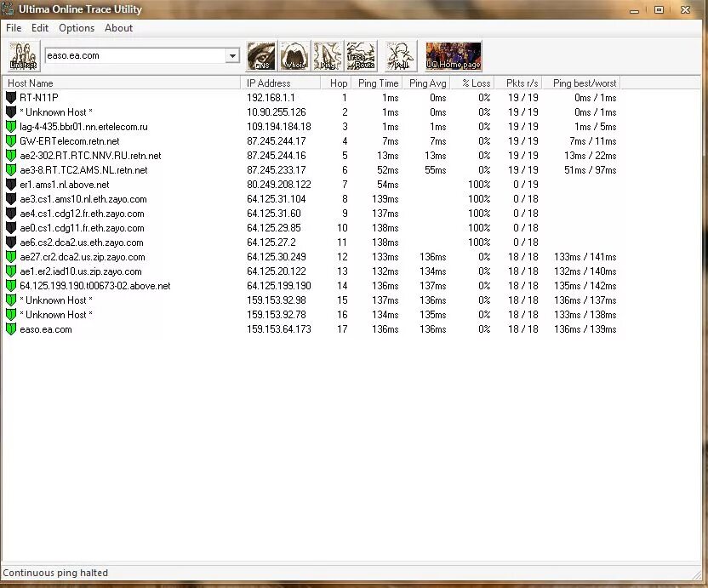The width and height of the screenshot is (708, 588).
Task: Select the IP address 64.125.31.104
Action: point(277,199)
